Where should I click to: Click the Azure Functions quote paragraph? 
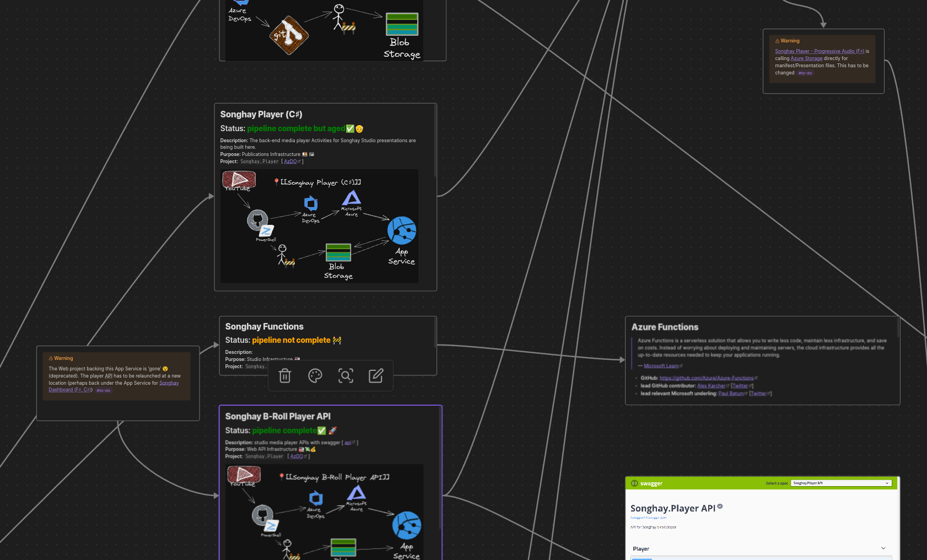[762, 348]
